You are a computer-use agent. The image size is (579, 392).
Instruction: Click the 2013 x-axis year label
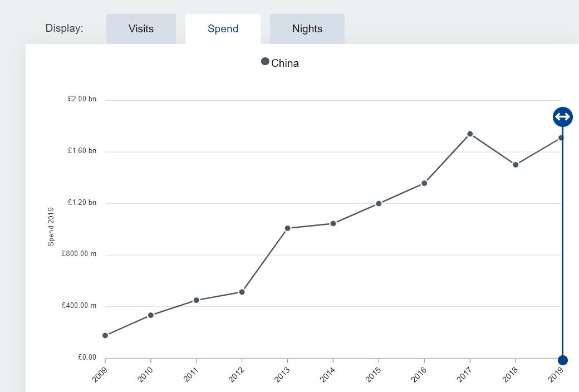(282, 374)
